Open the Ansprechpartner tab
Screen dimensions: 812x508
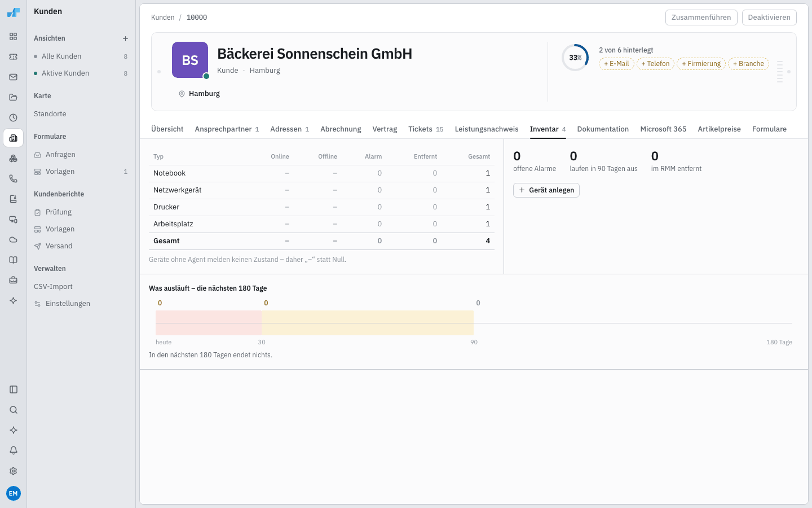pos(227,129)
